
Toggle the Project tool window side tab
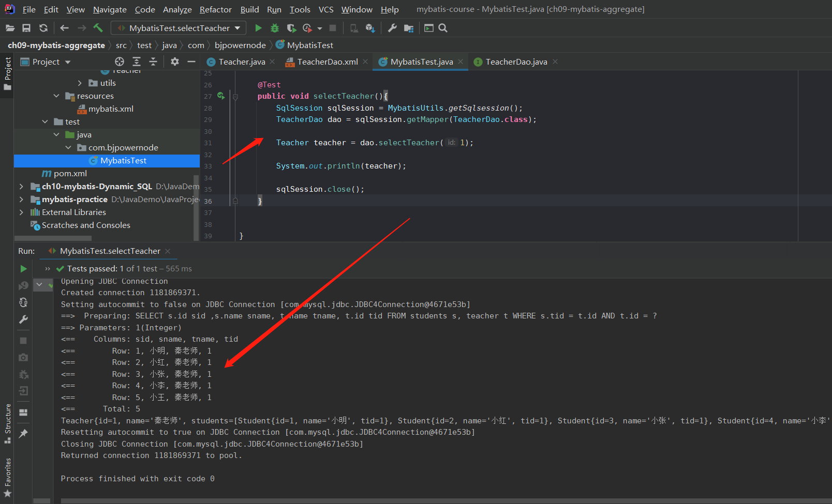point(7,73)
